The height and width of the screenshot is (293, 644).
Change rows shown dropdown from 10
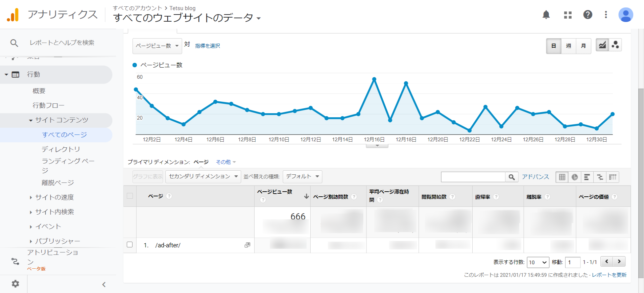[538, 262]
